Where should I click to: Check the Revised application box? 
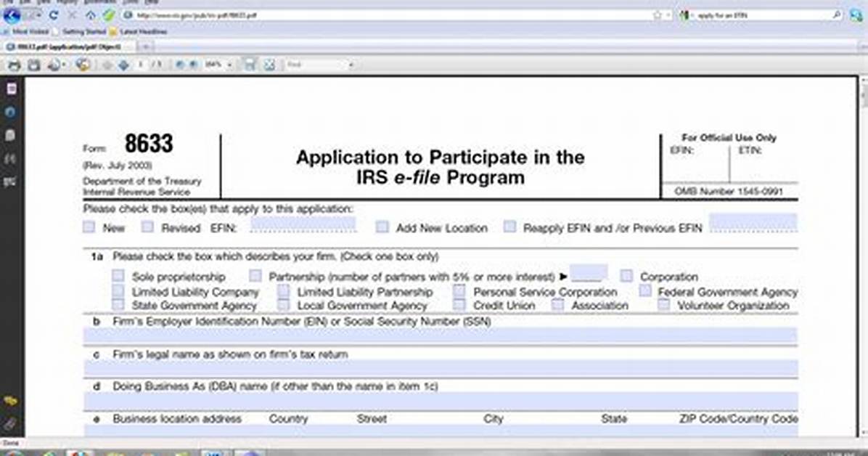(x=147, y=227)
